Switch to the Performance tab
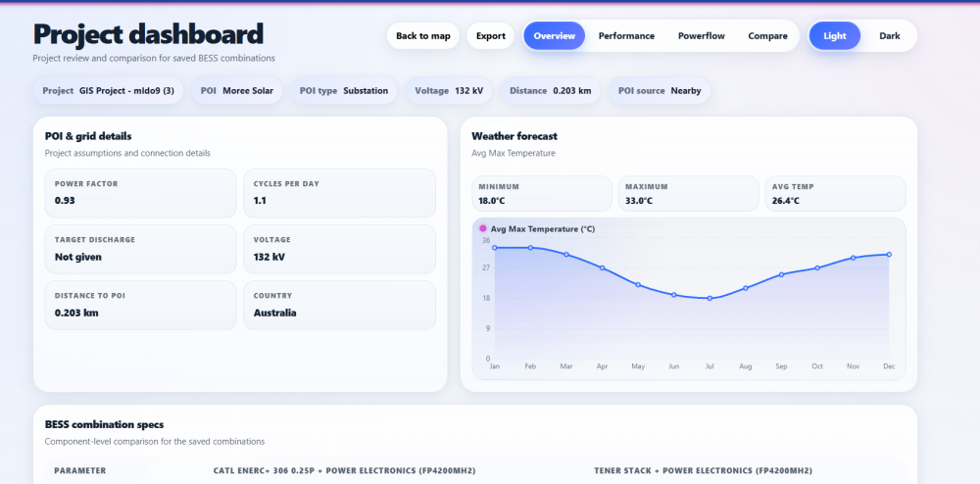980x484 pixels. click(626, 35)
